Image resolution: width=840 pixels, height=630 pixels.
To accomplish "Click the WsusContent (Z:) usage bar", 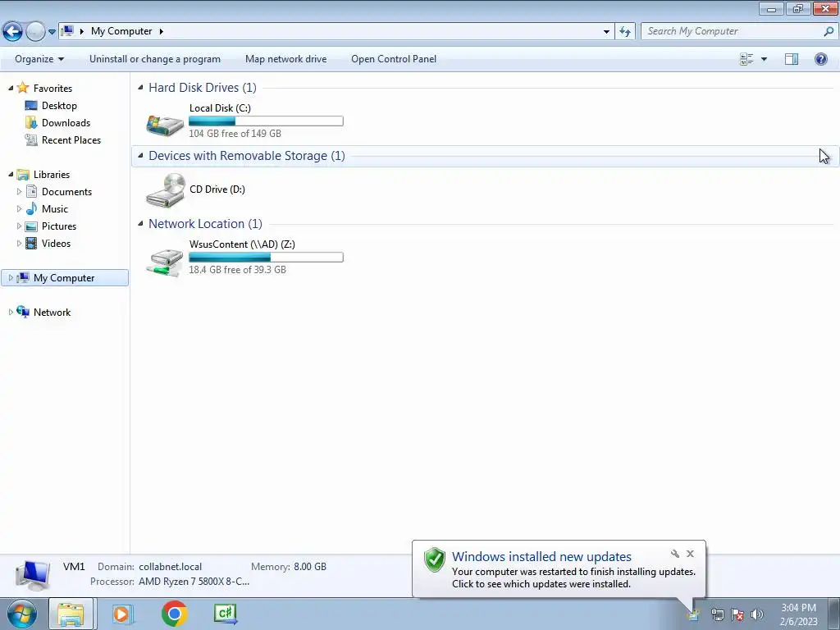I will [266, 257].
